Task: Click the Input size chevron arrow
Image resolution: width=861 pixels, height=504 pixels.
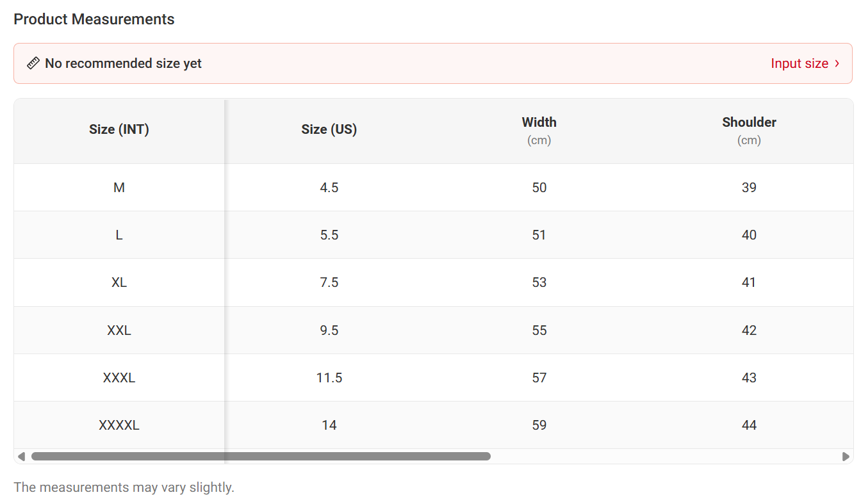Action: coord(837,63)
